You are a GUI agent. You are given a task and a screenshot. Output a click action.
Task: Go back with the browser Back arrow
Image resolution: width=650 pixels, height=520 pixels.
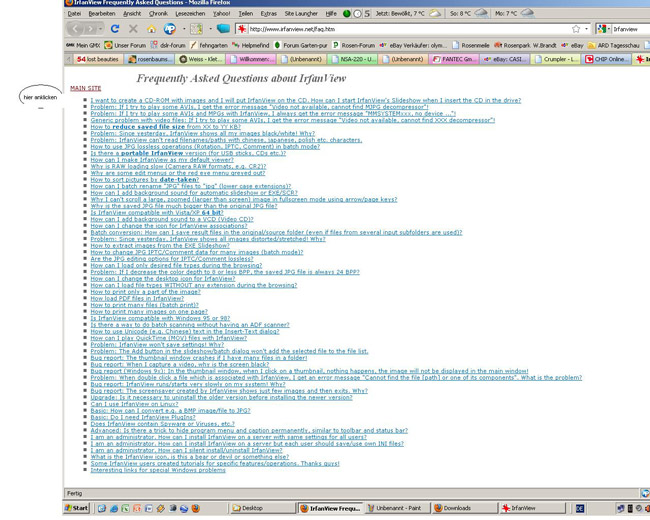pos(75,29)
